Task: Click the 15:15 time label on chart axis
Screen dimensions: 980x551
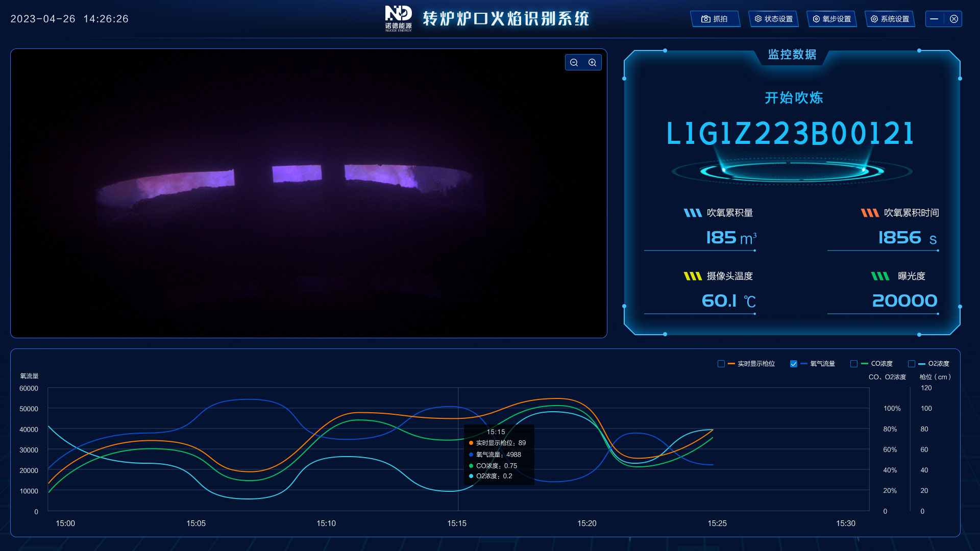Action: pyautogui.click(x=457, y=523)
